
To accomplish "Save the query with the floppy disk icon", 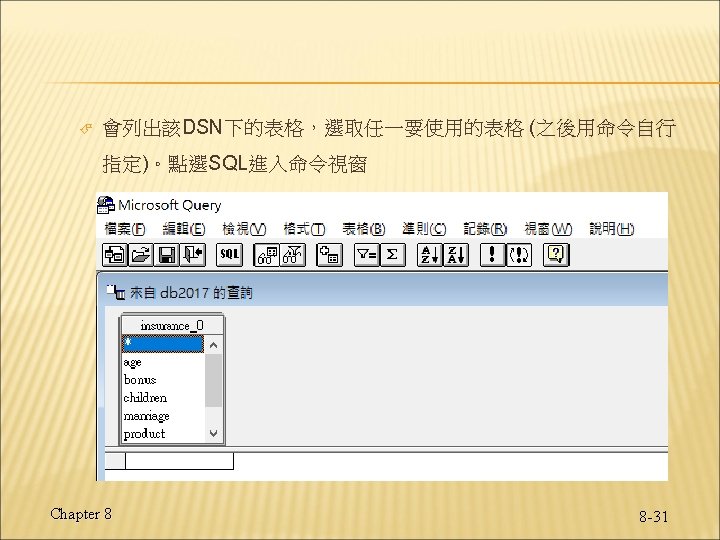I will coord(167,255).
